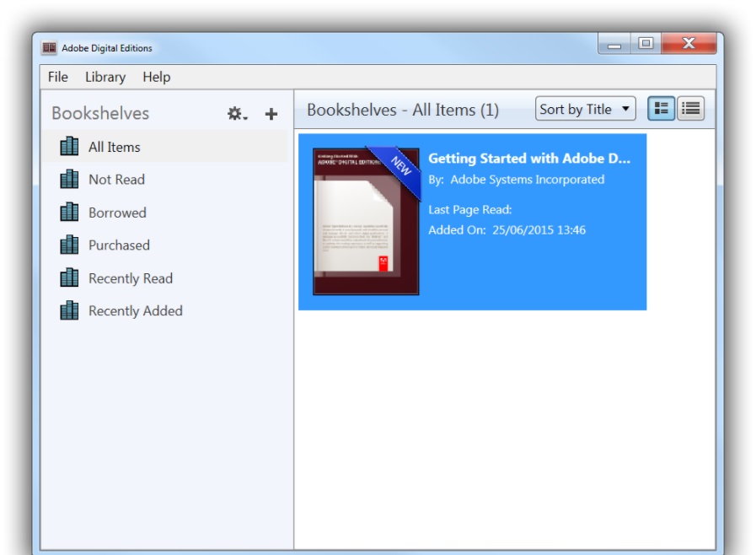
Task: Click the Last Page Read label
Action: (x=470, y=209)
